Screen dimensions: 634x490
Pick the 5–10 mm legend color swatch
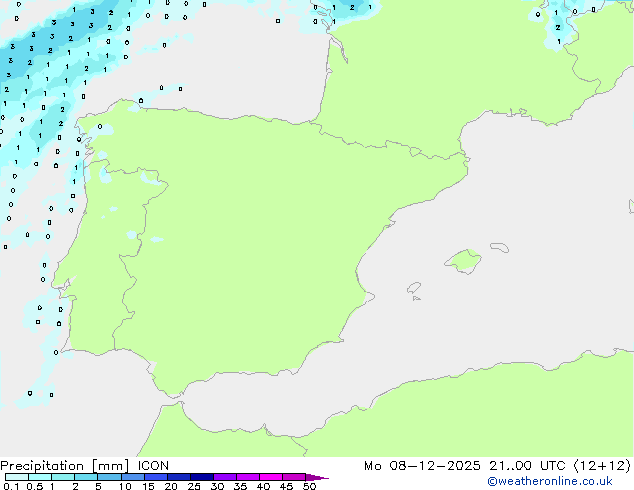coord(109,477)
